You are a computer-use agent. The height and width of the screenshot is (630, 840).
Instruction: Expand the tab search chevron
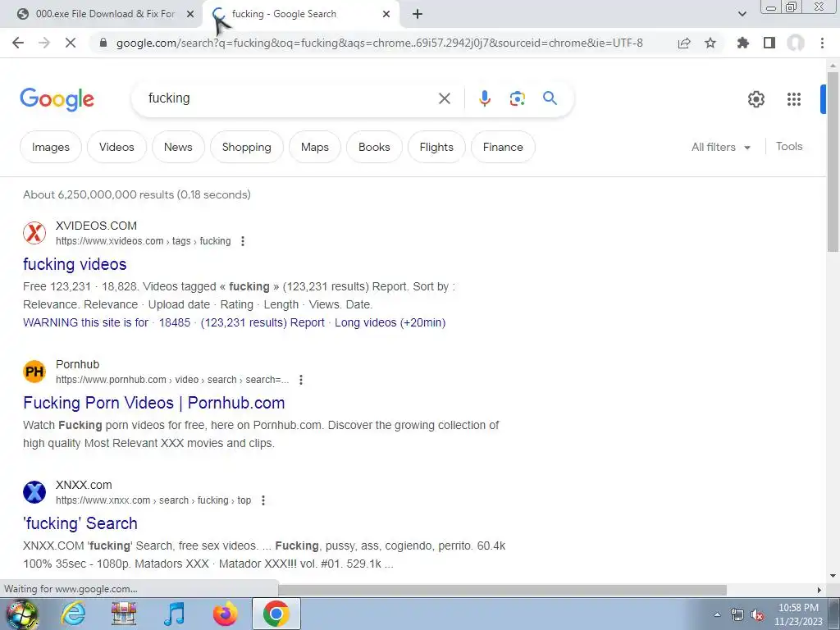pyautogui.click(x=742, y=15)
